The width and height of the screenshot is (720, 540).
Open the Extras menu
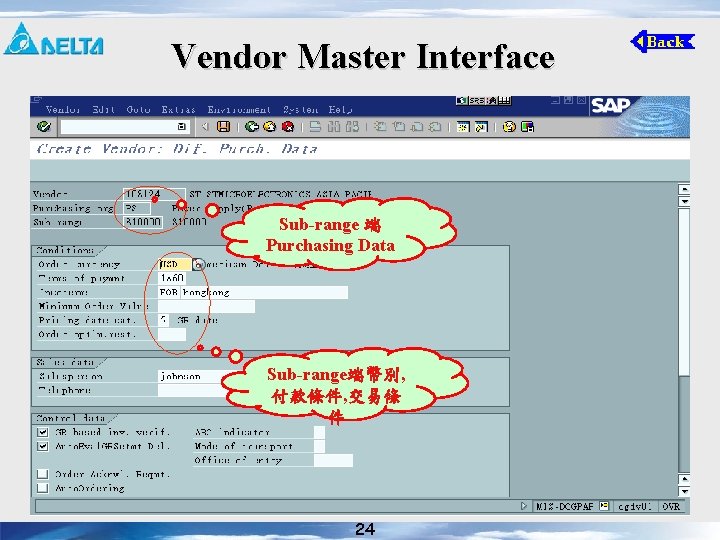point(178,109)
